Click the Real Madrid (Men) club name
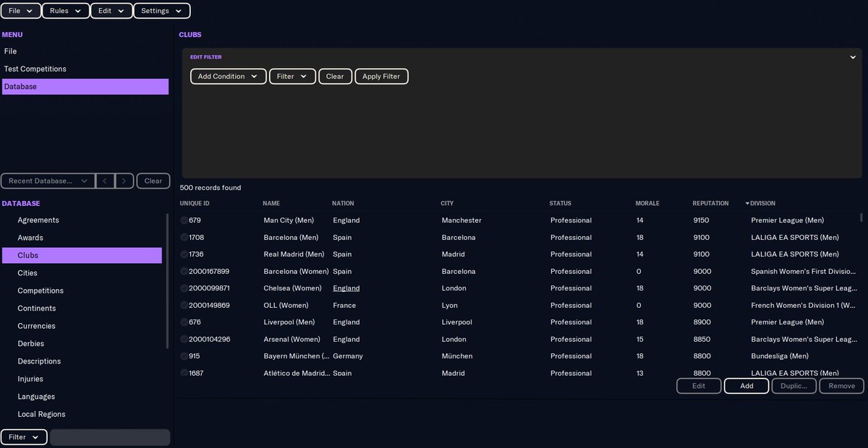The width and height of the screenshot is (868, 448). [x=294, y=254]
